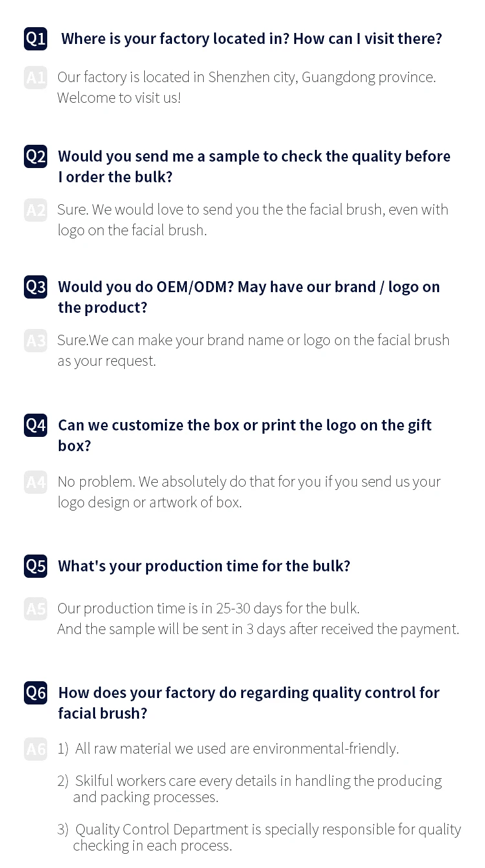
Task: Click the 25-30 days production answer
Action: coord(208,608)
